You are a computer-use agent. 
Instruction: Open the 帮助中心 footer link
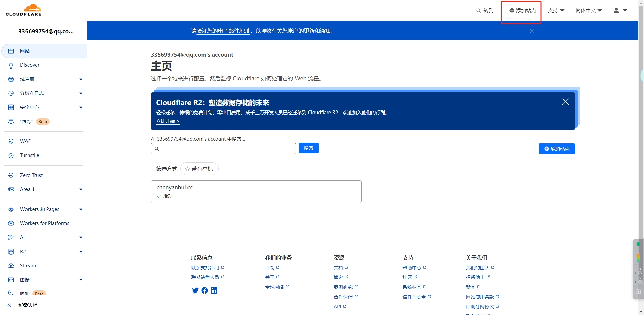tap(415, 268)
